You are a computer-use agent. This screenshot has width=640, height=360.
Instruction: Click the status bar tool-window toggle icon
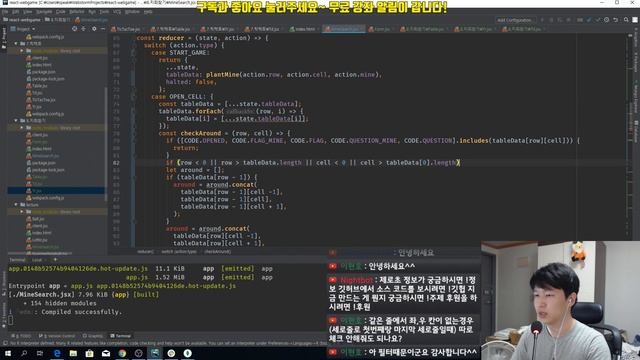click(5, 343)
